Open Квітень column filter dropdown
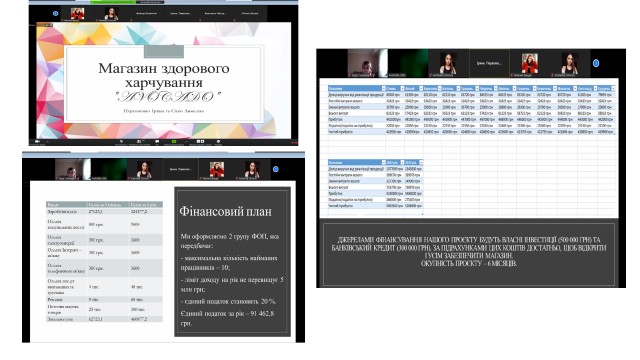Viewport: 640px width, 360px height. point(458,89)
